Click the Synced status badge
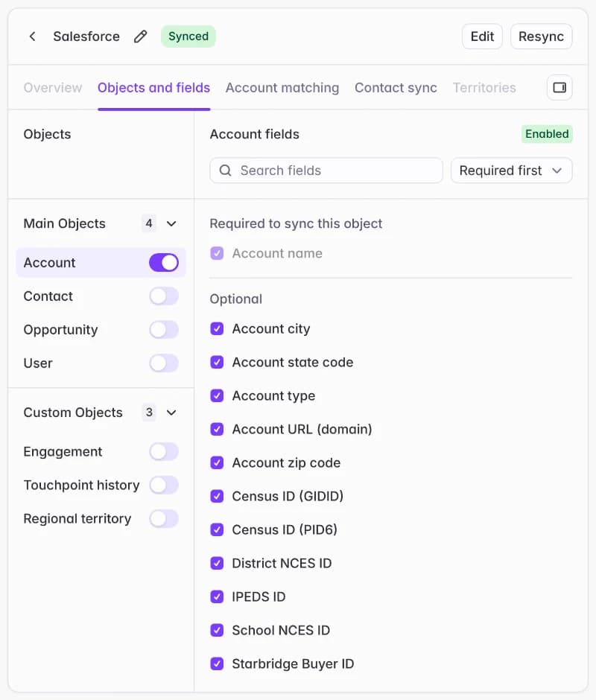The image size is (596, 700). pyautogui.click(x=188, y=36)
